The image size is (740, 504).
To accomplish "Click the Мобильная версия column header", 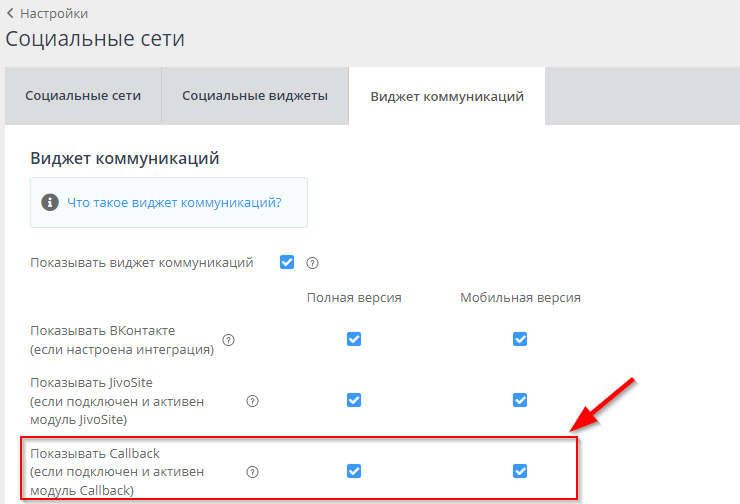I will coord(520,298).
